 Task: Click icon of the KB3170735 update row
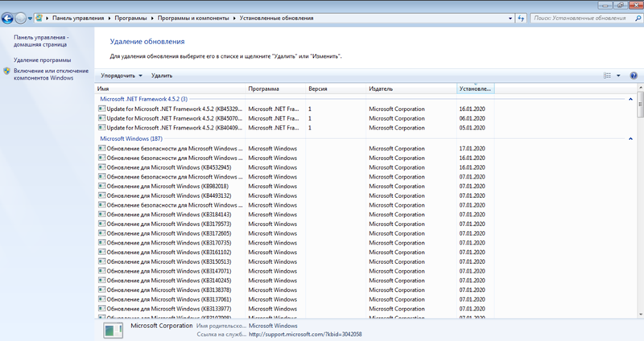102,243
